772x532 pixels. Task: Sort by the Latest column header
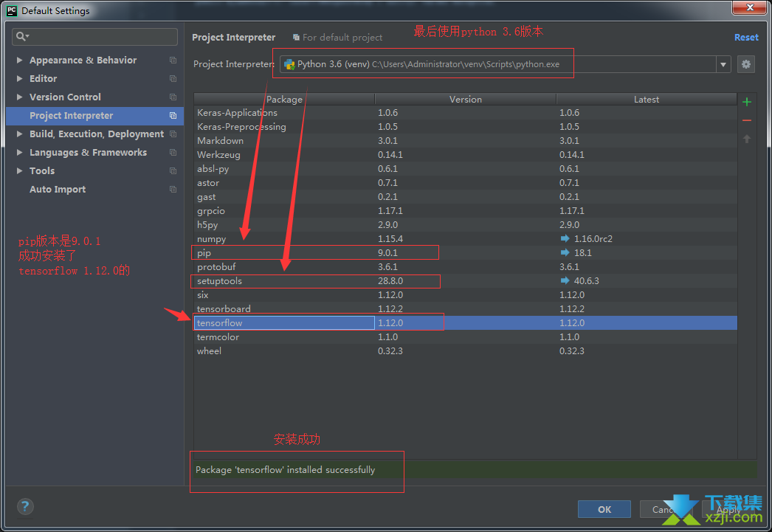click(x=647, y=99)
